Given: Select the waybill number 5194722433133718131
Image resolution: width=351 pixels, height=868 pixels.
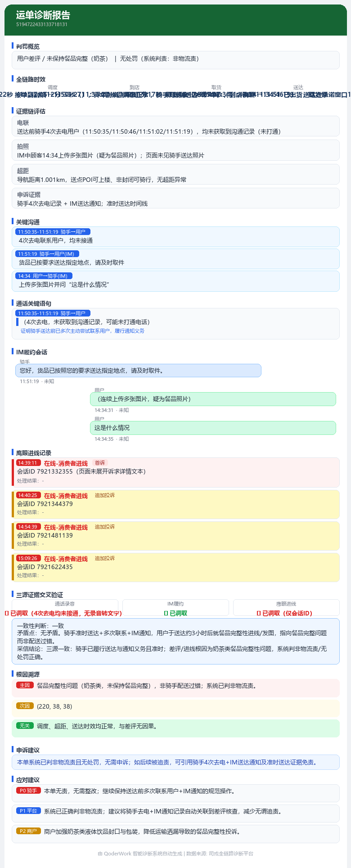Looking at the screenshot, I should click(42, 24).
